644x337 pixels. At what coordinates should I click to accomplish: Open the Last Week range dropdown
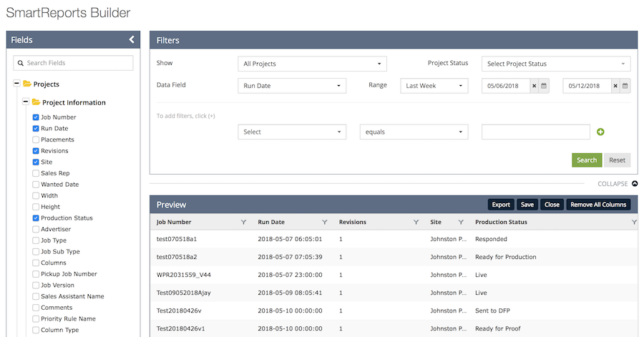pyautogui.click(x=434, y=86)
